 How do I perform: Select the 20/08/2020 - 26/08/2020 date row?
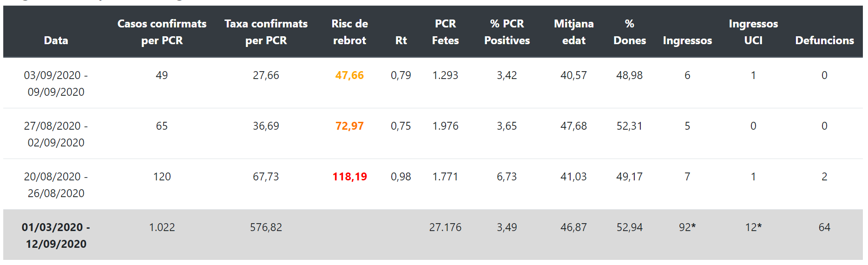point(433,185)
